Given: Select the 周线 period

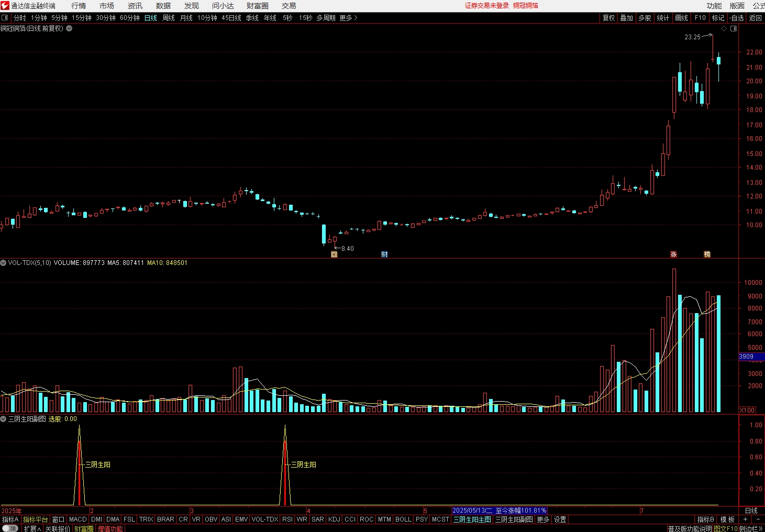Looking at the screenshot, I should point(169,18).
